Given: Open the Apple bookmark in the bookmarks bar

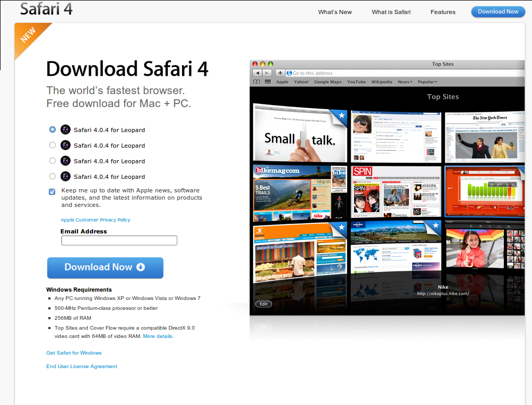Looking at the screenshot, I should click(282, 82).
